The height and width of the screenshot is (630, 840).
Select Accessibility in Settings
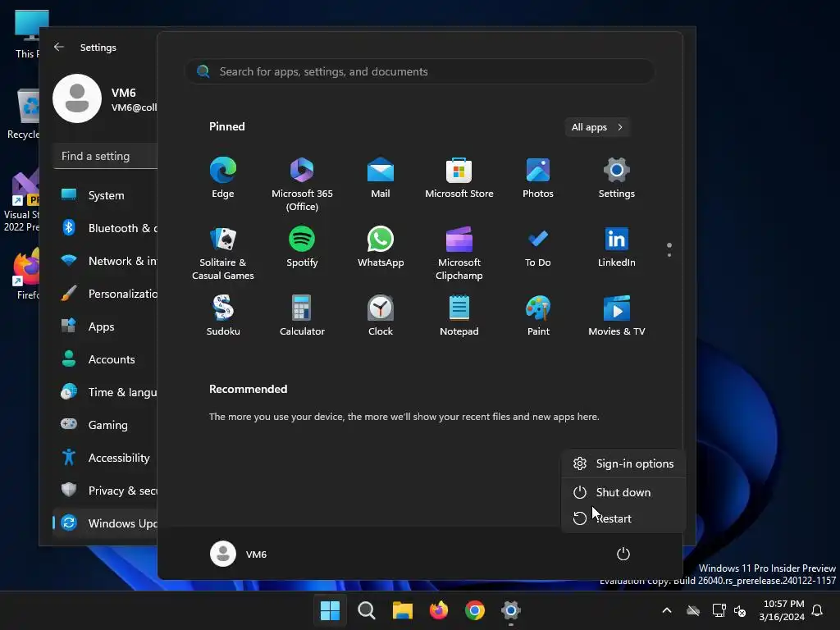click(106, 458)
